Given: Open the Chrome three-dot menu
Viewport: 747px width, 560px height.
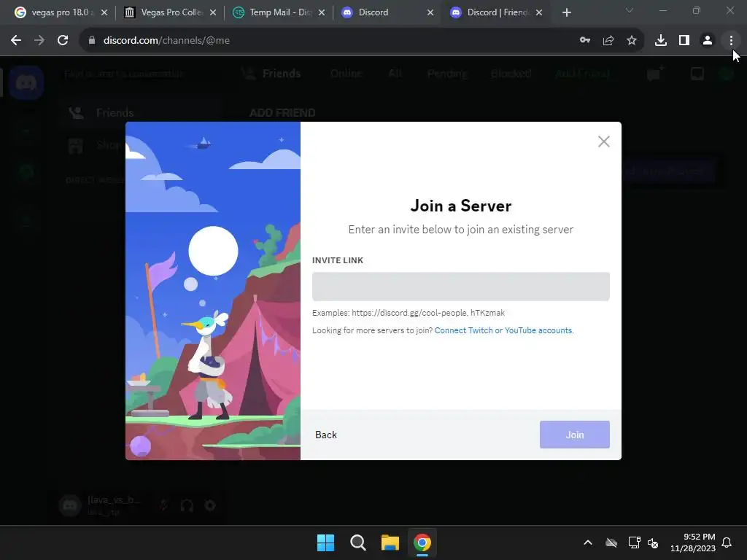Looking at the screenshot, I should pyautogui.click(x=731, y=41).
